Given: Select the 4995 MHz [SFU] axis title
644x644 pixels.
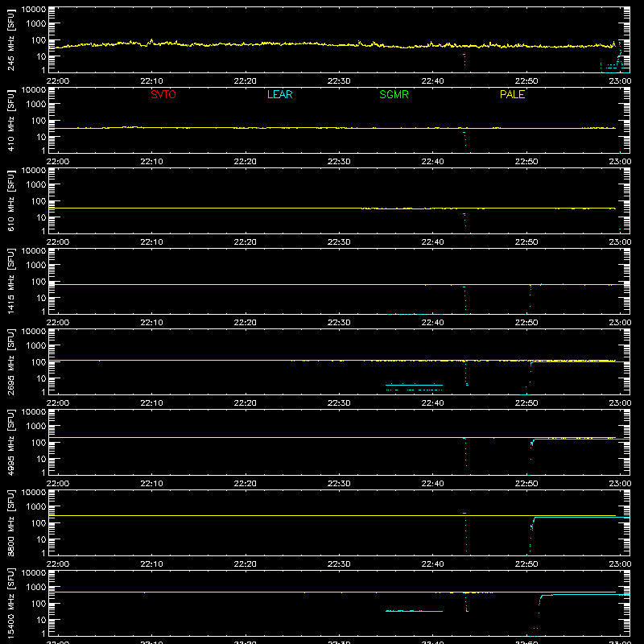Looking at the screenshot, I should 11,442.
